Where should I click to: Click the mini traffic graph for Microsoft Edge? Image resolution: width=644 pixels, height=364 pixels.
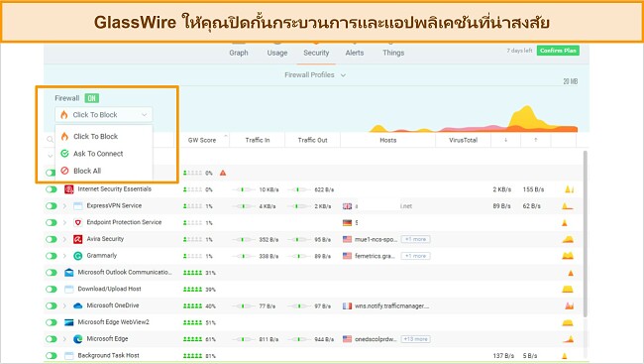tap(568, 339)
